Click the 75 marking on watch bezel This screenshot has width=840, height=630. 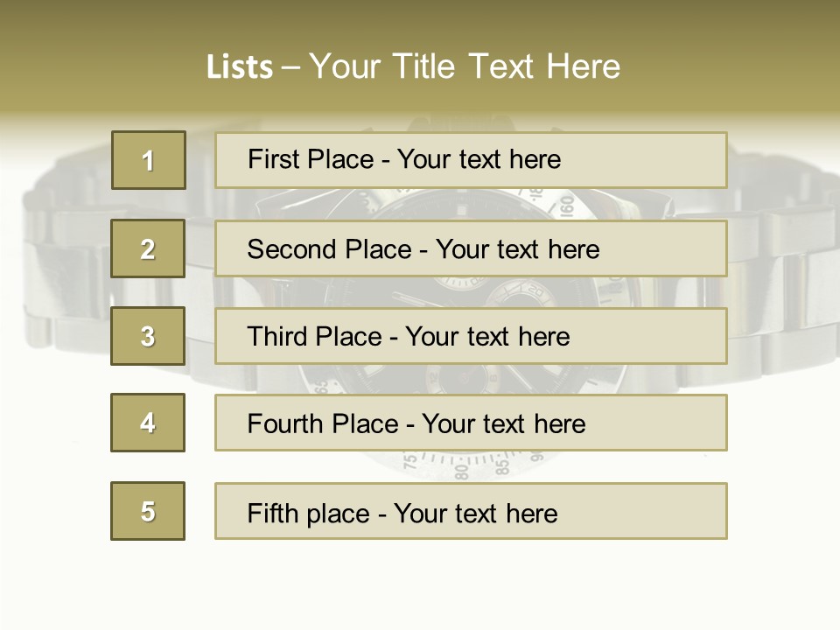point(409,461)
